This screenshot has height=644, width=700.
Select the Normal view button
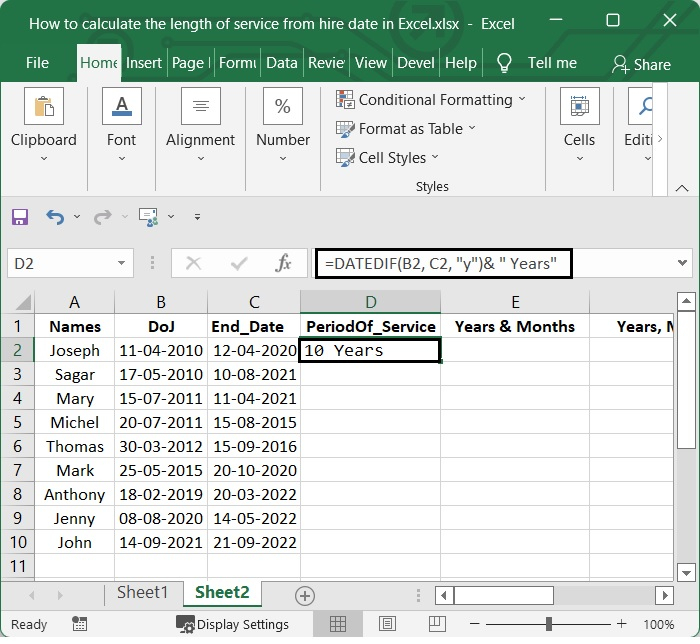(338, 624)
